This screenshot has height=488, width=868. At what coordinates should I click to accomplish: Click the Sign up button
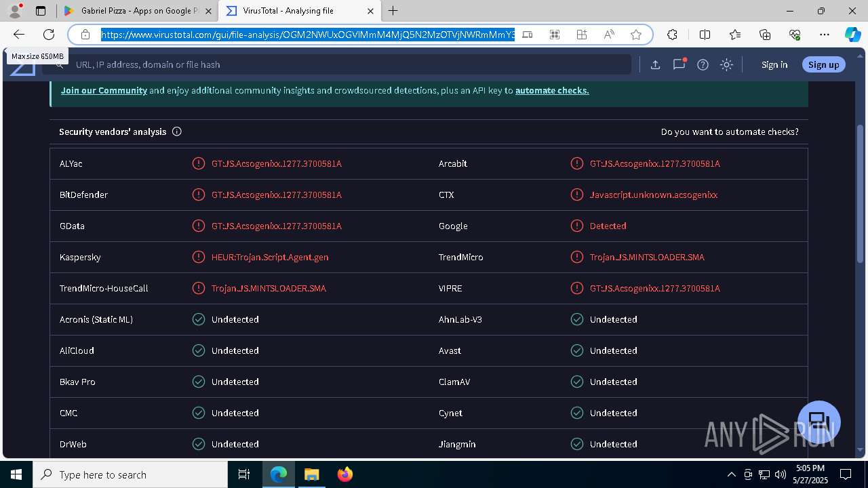823,64
